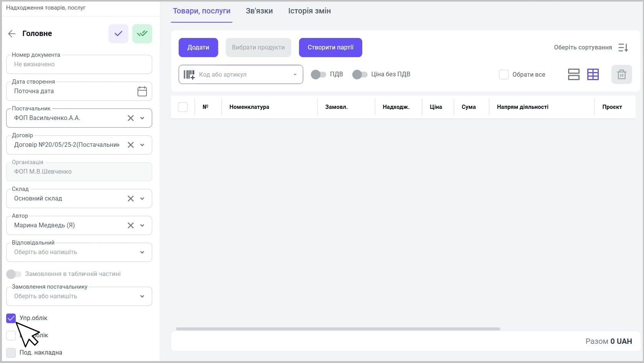Viewport: 644px width, 363px height.
Task: Click the trash delete icon
Action: click(621, 74)
